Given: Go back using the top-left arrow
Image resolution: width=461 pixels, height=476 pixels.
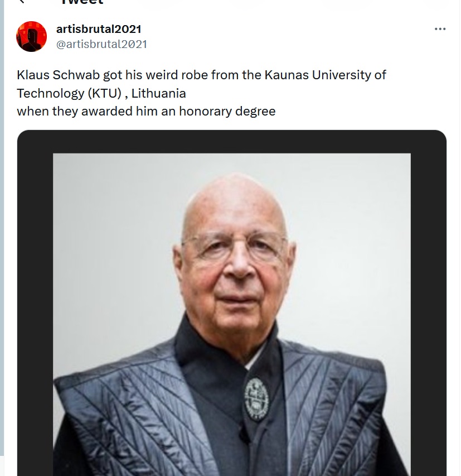Looking at the screenshot, I should click(x=21, y=1).
